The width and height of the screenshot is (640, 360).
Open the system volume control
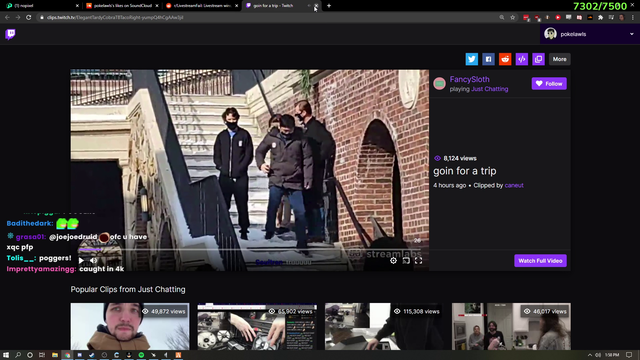pyautogui.click(x=598, y=355)
